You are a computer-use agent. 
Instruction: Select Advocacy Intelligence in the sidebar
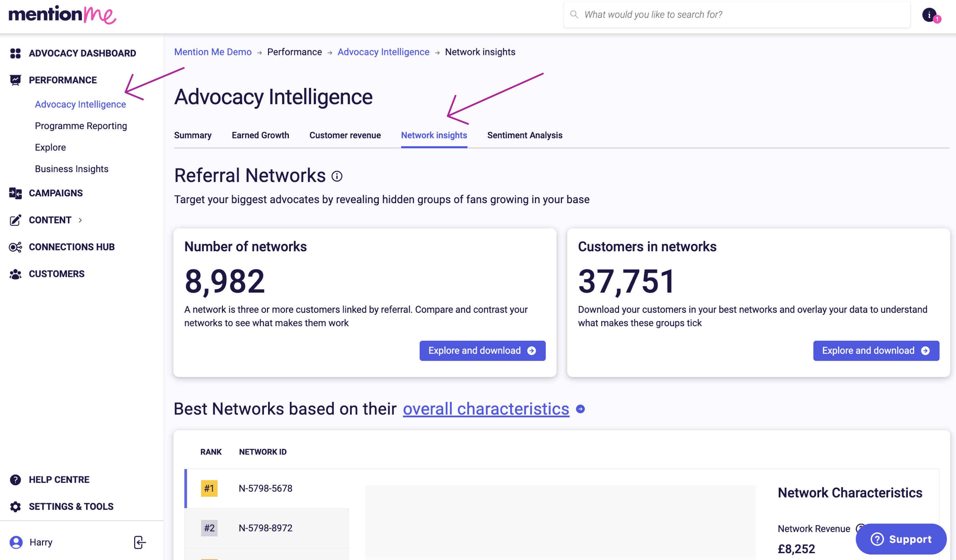(x=81, y=104)
